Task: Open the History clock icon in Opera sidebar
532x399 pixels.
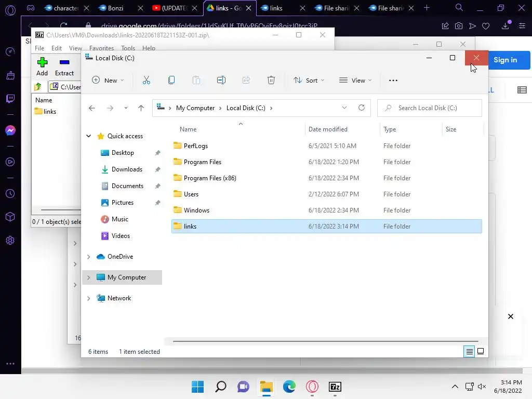Action: 10,193
